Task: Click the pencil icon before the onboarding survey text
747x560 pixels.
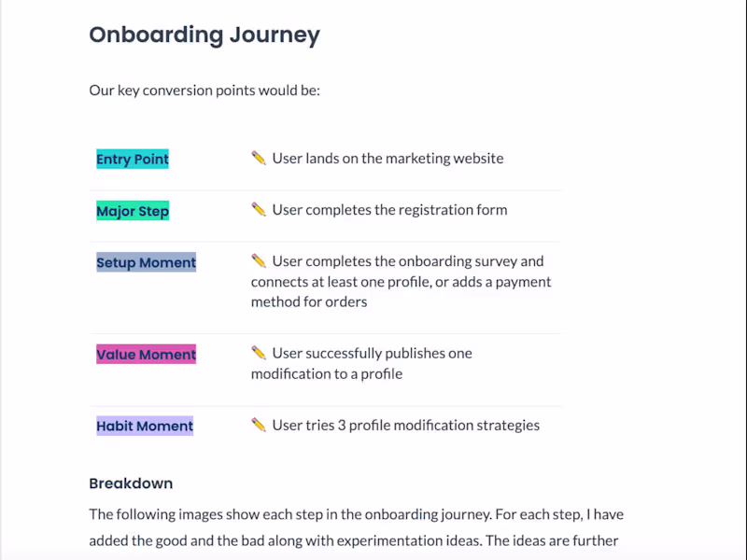Action: pos(259,261)
